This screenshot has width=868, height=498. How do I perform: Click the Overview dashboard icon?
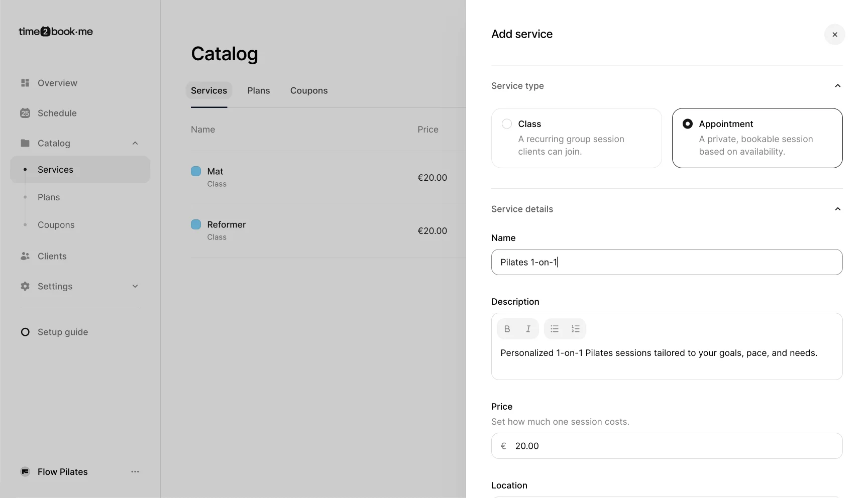point(25,83)
